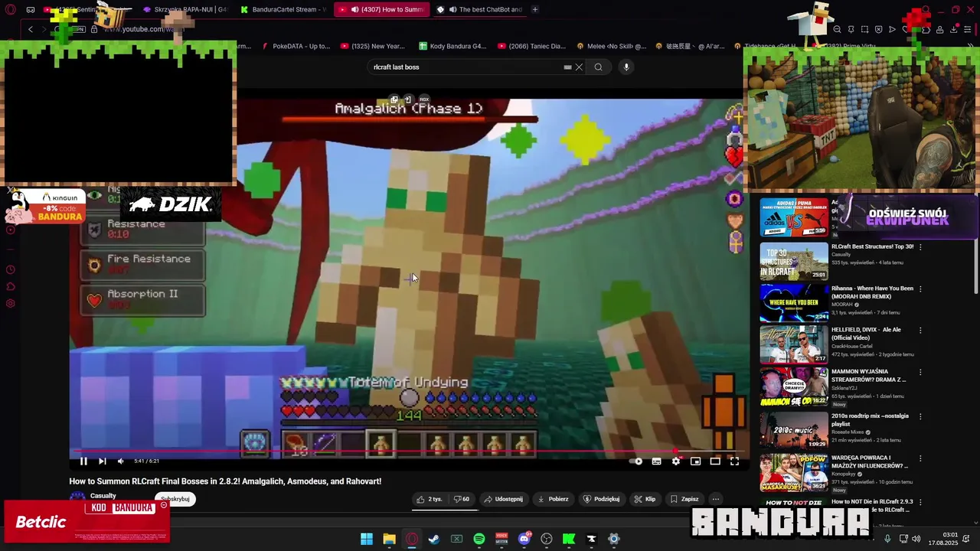This screenshot has width=980, height=551.
Task: Dislike the video showing 60
Action: click(461, 499)
